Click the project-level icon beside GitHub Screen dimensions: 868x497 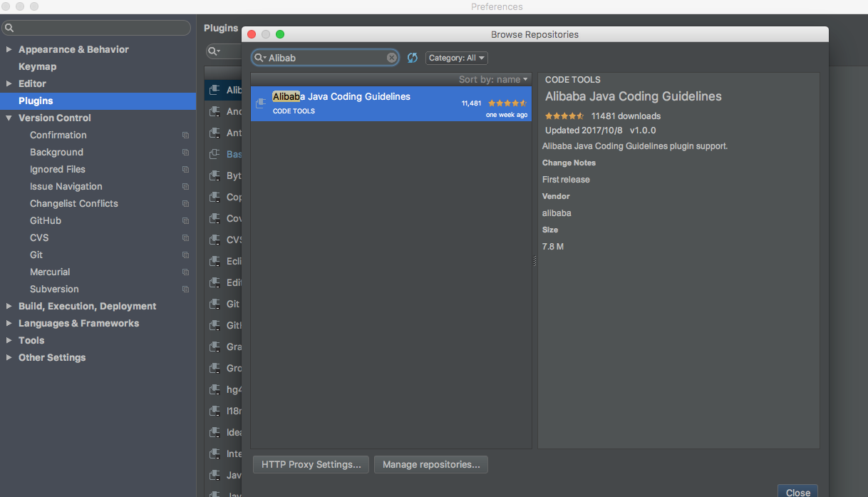tap(185, 220)
